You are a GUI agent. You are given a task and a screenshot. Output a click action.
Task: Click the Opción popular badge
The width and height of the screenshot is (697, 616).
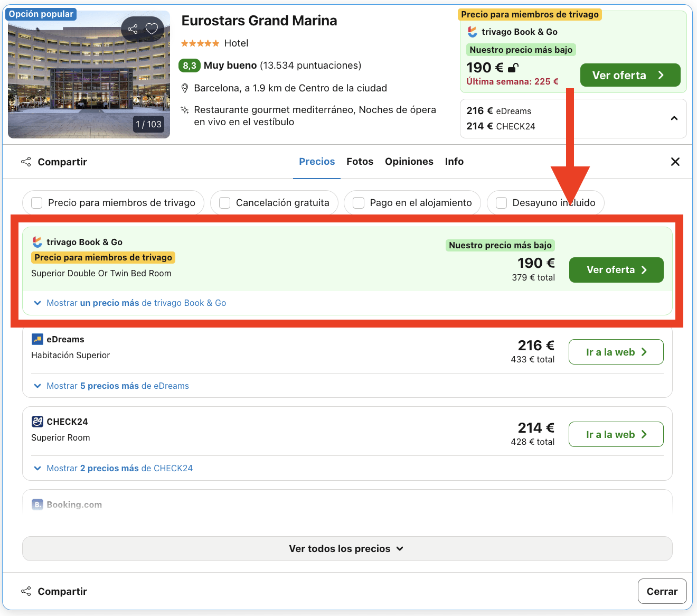(x=41, y=14)
